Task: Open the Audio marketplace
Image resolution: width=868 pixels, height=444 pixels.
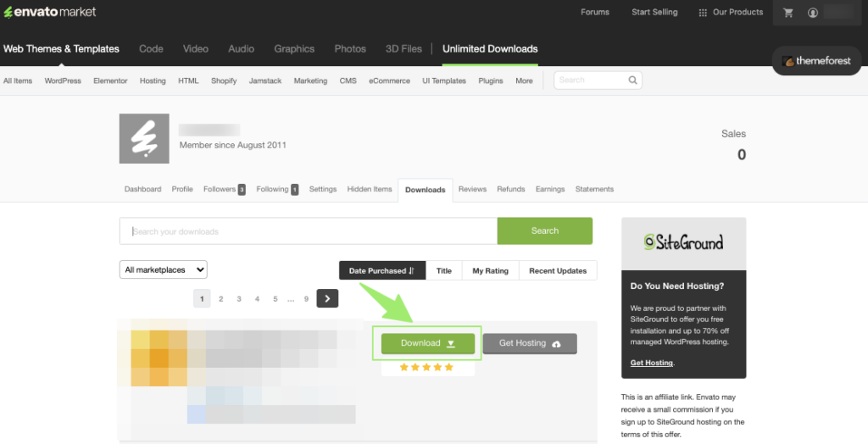Action: click(242, 48)
